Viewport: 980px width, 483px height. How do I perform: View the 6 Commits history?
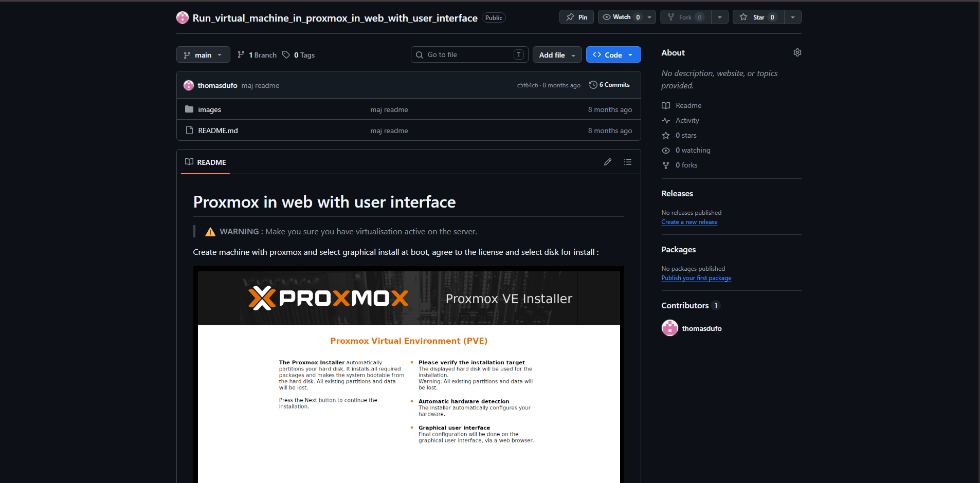[609, 85]
